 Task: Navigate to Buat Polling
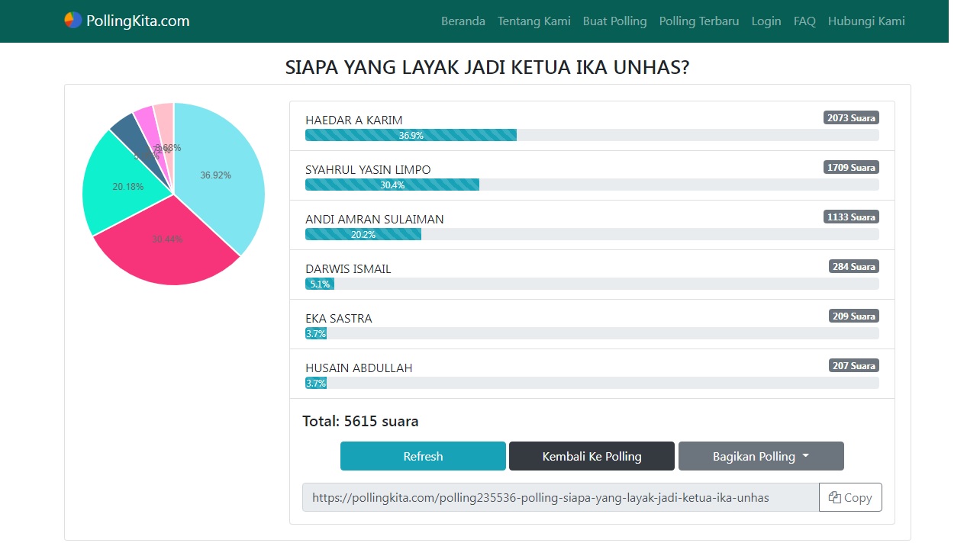[614, 21]
